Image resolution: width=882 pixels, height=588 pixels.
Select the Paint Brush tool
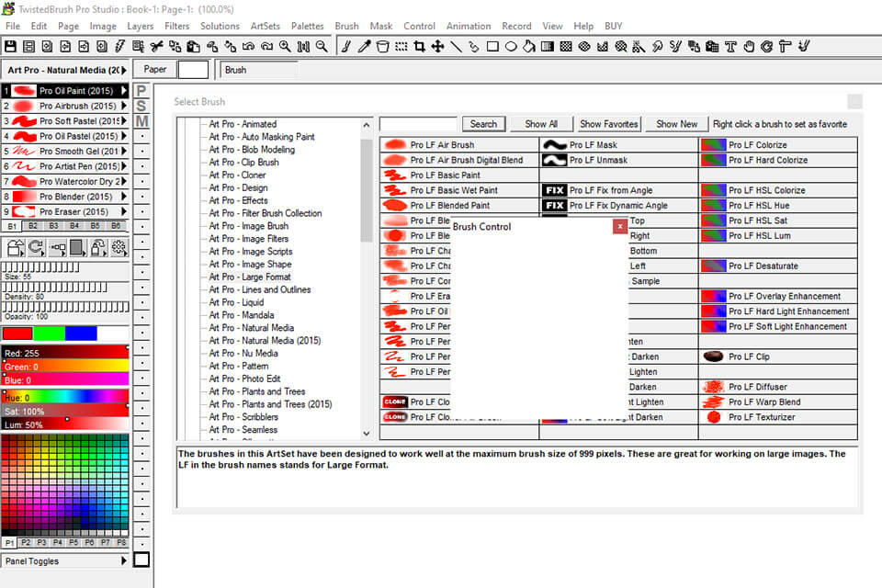[x=346, y=47]
